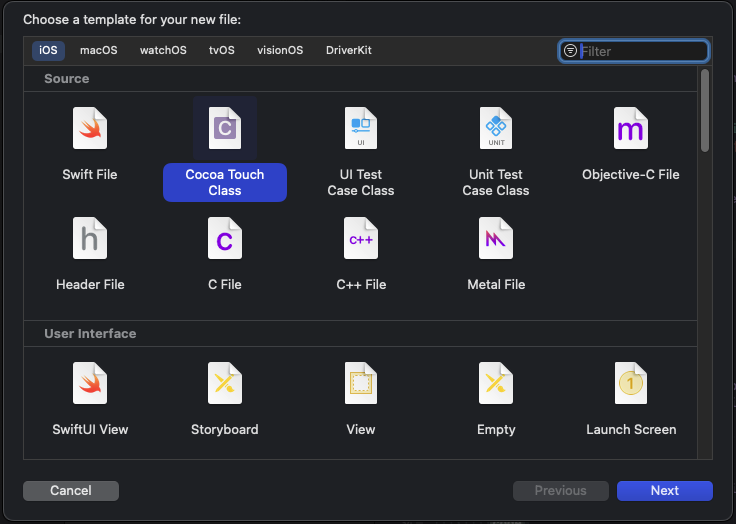Click the template list vertical scrollbar

(705, 111)
